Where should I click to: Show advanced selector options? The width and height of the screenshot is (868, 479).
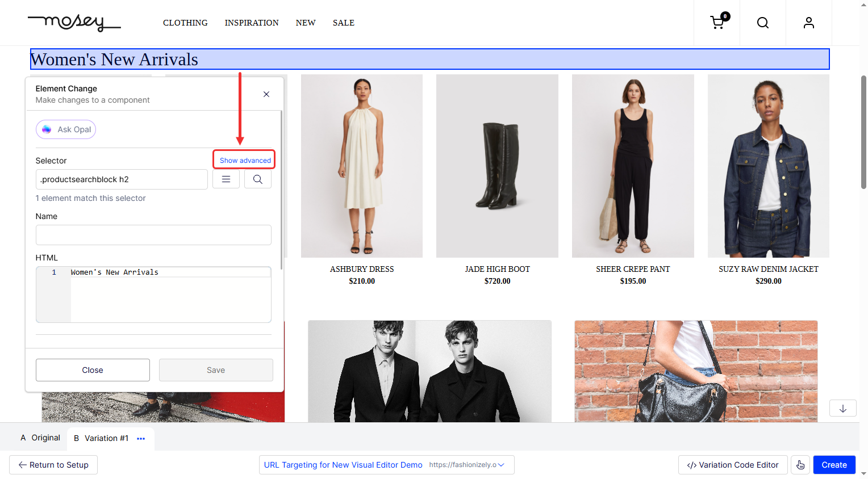pos(245,161)
